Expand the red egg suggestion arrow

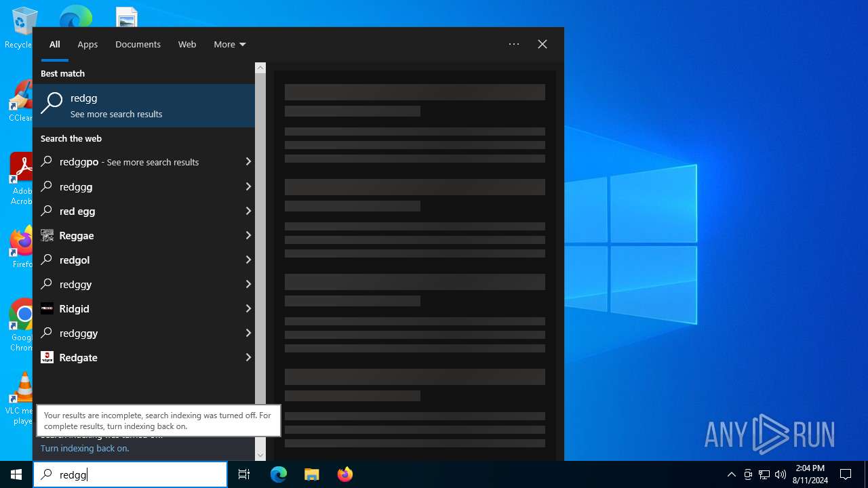tap(248, 211)
